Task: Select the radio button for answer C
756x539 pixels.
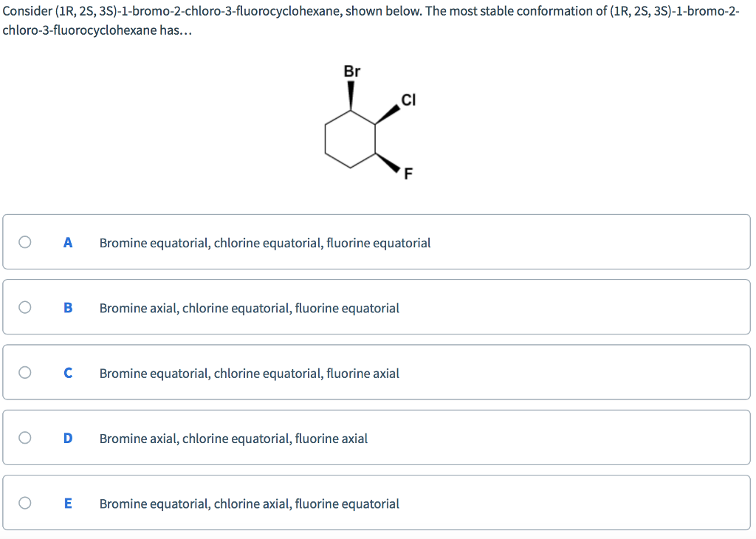Action: click(24, 372)
